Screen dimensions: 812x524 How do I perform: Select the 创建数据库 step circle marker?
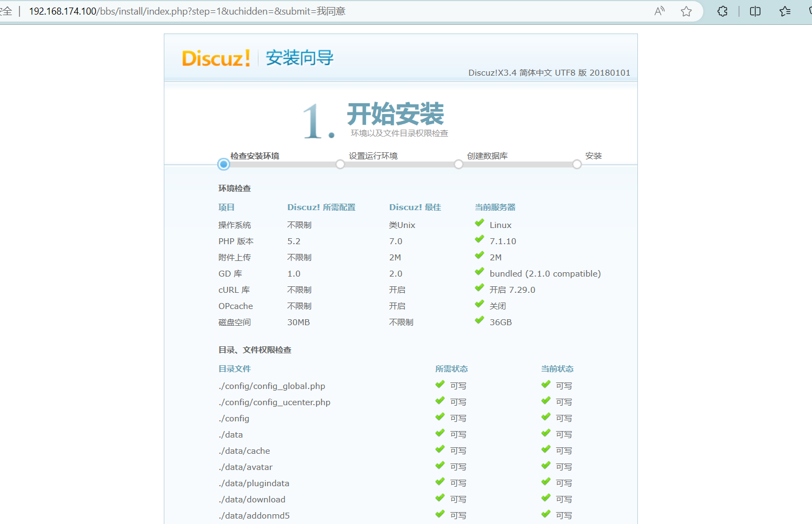click(458, 164)
